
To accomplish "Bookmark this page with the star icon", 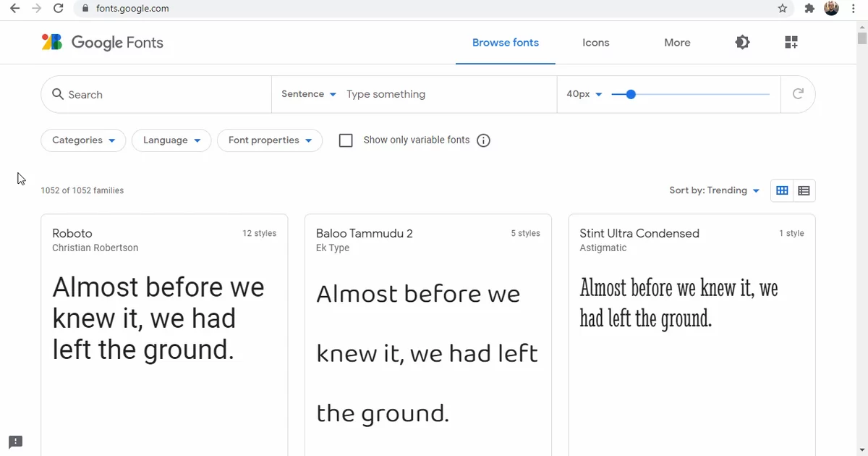I will (783, 9).
